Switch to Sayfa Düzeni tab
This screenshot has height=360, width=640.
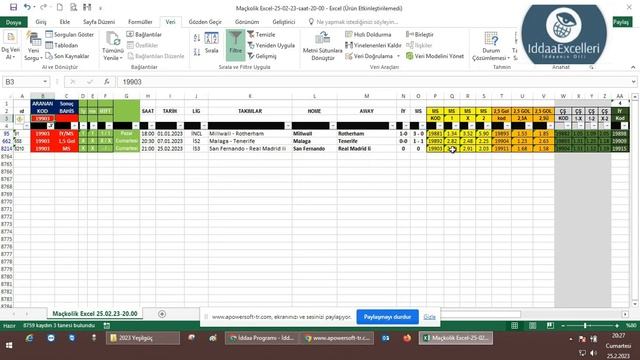click(99, 22)
